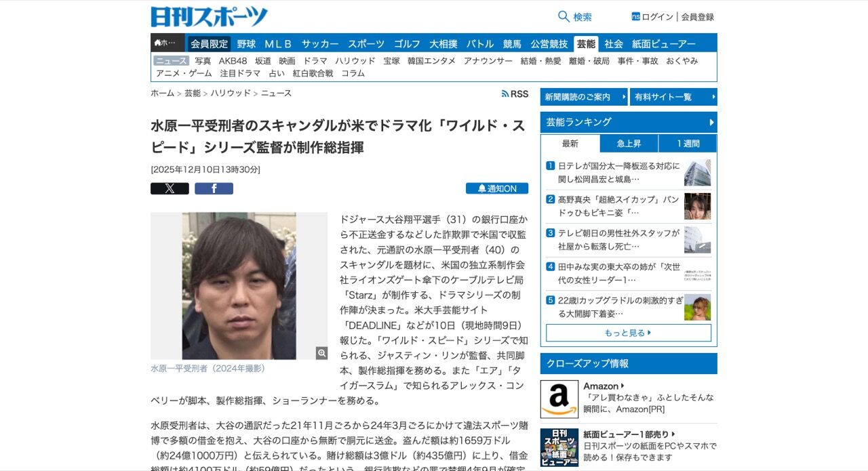868x471 pixels.
Task: Open the 会員登録 link
Action: pyautogui.click(x=698, y=17)
